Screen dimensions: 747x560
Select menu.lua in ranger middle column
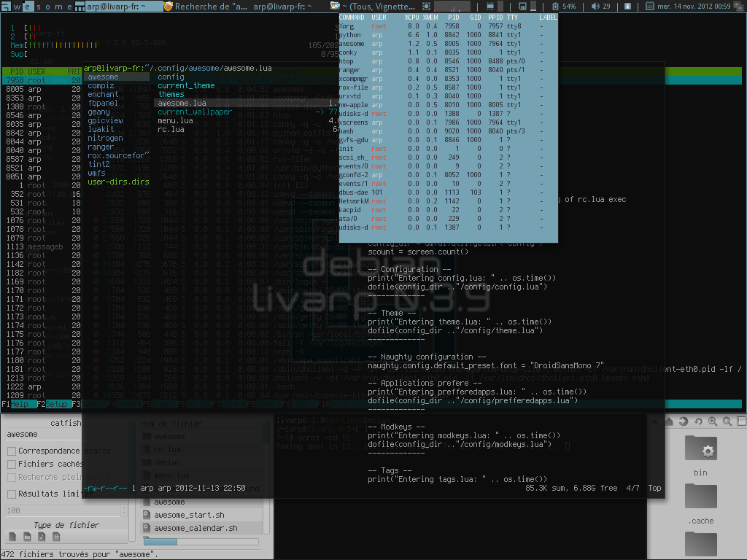coord(175,120)
